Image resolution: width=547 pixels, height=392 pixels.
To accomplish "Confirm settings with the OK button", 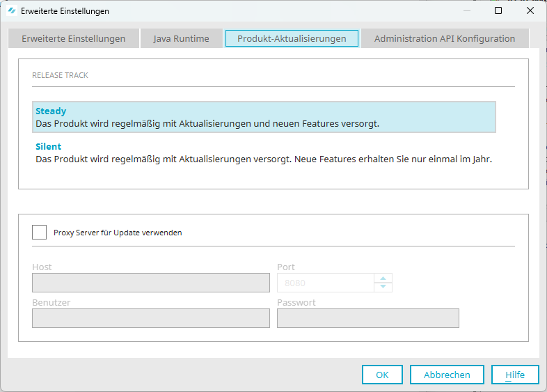I will [x=382, y=375].
